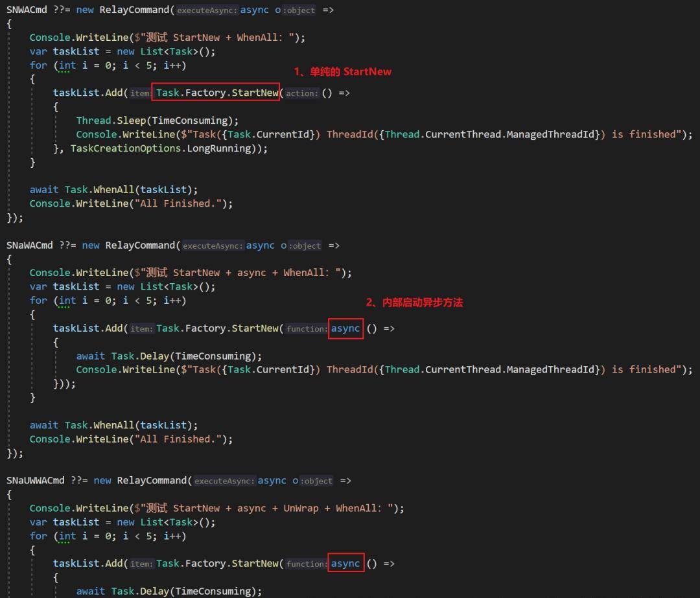Place cursor on Thread.Sleep(TimeConsuming) call
The width and height of the screenshot is (700, 598).
pyautogui.click(x=157, y=121)
